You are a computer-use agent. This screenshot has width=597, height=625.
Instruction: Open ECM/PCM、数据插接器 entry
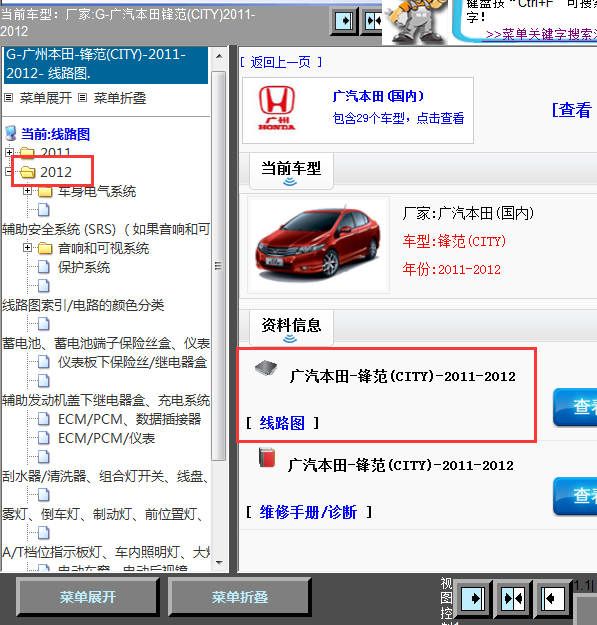(x=130, y=420)
